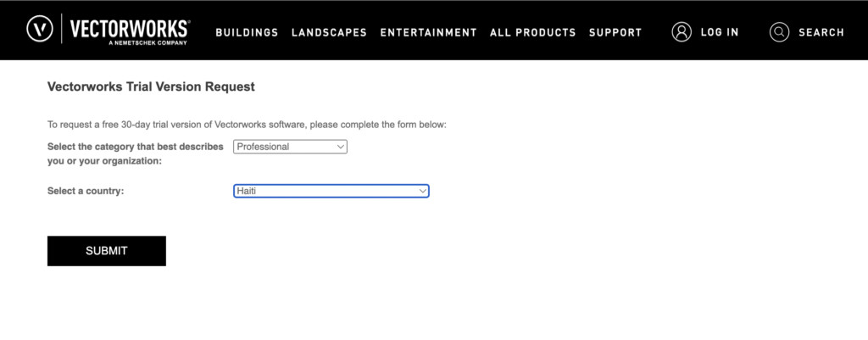The width and height of the screenshot is (868, 340).
Task: Open the Entertainment menu
Action: tap(428, 33)
